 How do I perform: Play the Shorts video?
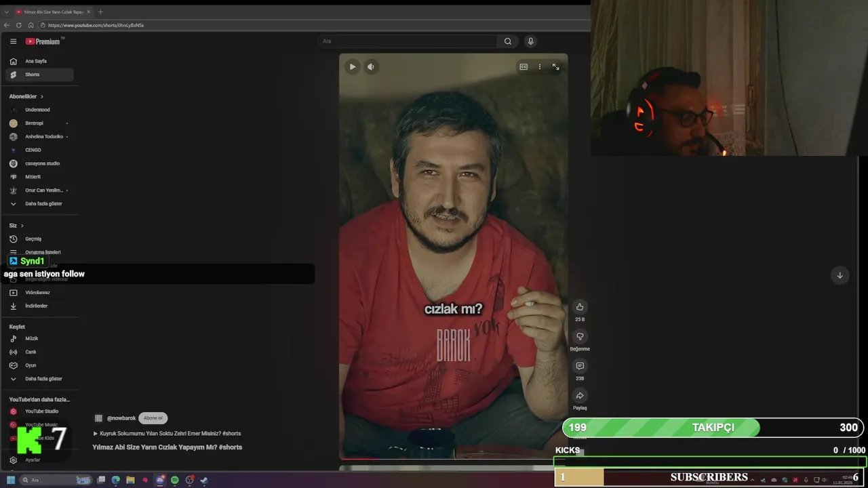352,66
